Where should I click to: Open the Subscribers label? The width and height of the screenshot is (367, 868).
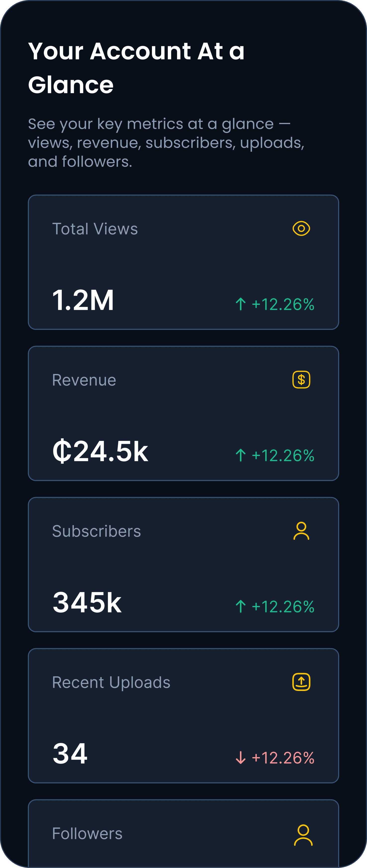click(x=96, y=531)
